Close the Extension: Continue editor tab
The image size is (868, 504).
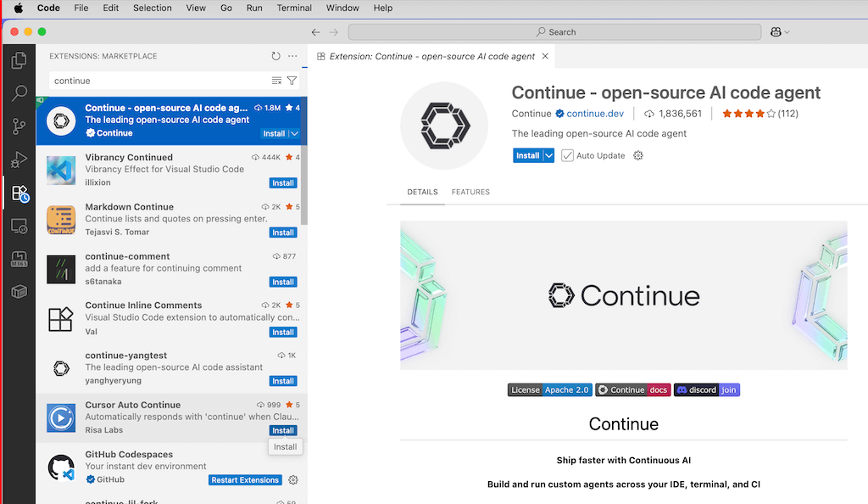(545, 57)
